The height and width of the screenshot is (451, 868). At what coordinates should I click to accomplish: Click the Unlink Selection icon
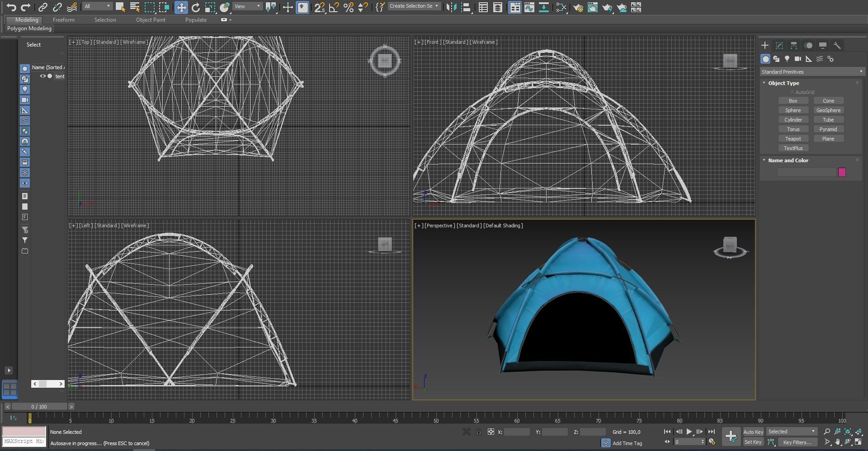(x=57, y=7)
